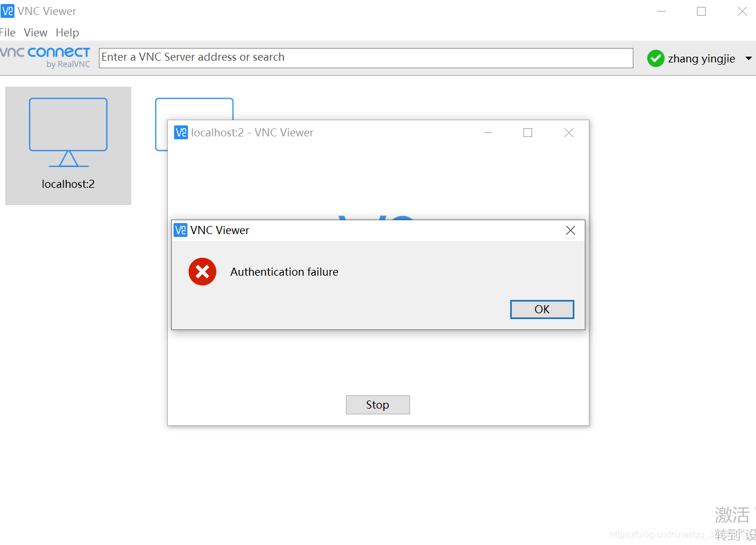
Task: Close the main VNC Viewer window
Action: click(x=742, y=11)
